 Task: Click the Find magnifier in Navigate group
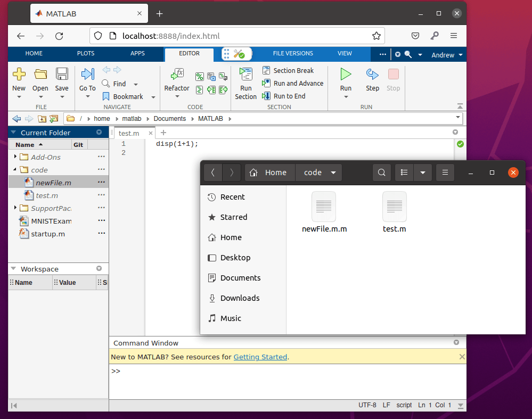point(106,84)
